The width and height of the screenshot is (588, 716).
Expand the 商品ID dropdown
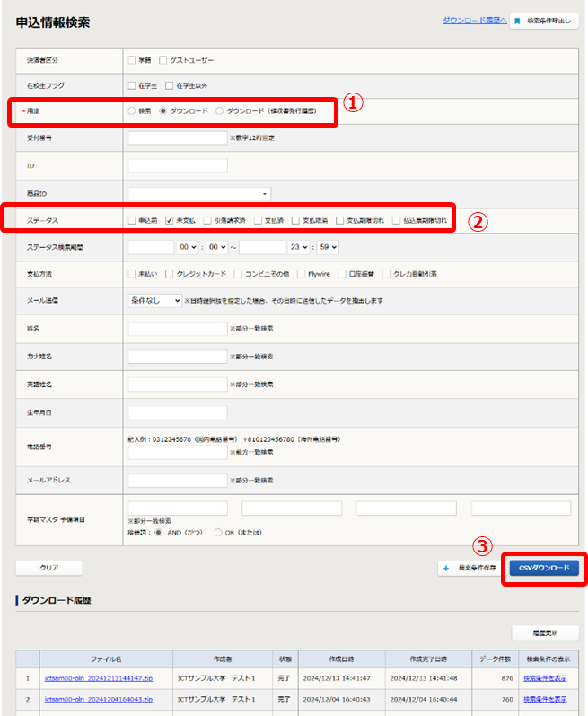point(199,193)
